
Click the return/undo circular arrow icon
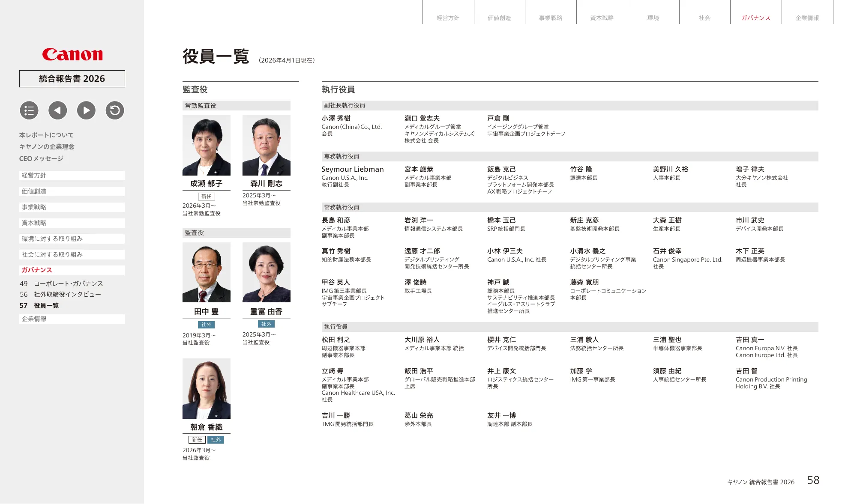click(x=115, y=110)
